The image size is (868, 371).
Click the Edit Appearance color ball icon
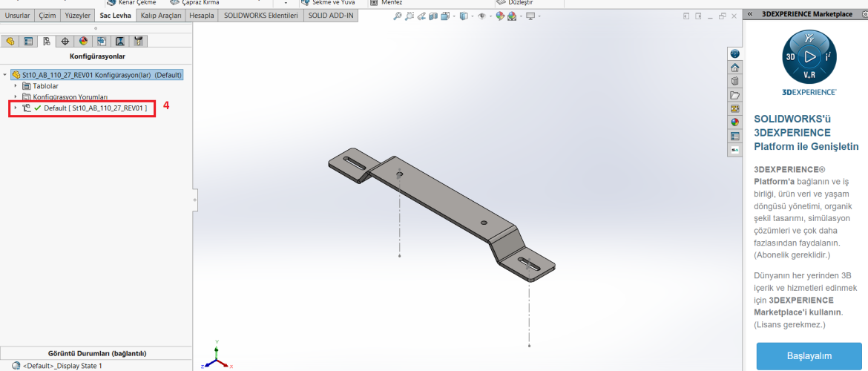click(x=500, y=16)
